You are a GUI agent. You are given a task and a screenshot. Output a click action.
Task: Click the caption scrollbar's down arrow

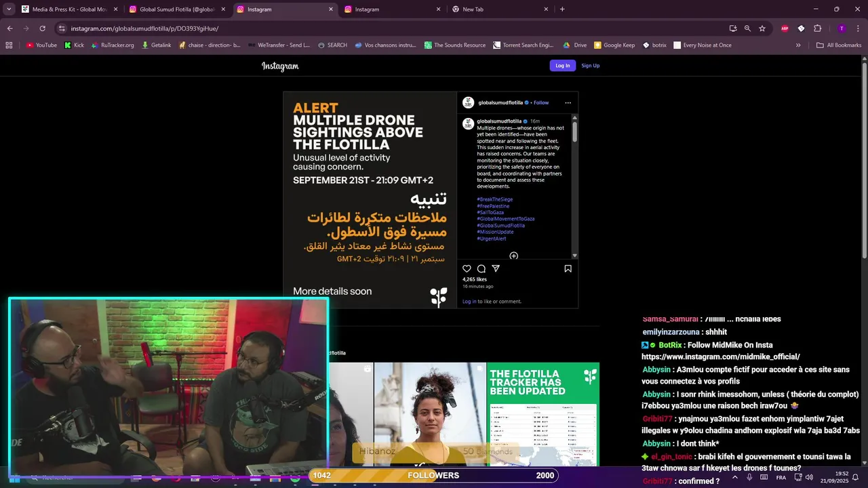point(574,256)
